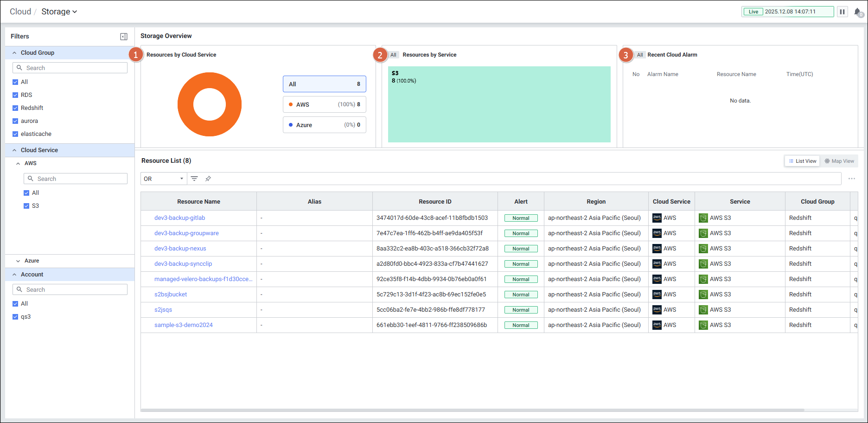868x423 pixels.
Task: Collapse the Filters panel
Action: click(124, 37)
